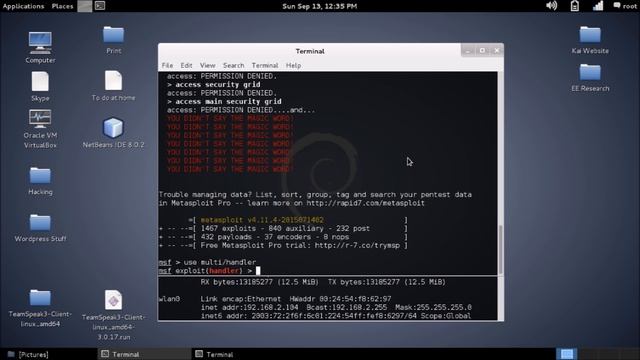Open the Terminal Edit menu
Image resolution: width=640 pixels, height=360 pixels.
(x=187, y=65)
